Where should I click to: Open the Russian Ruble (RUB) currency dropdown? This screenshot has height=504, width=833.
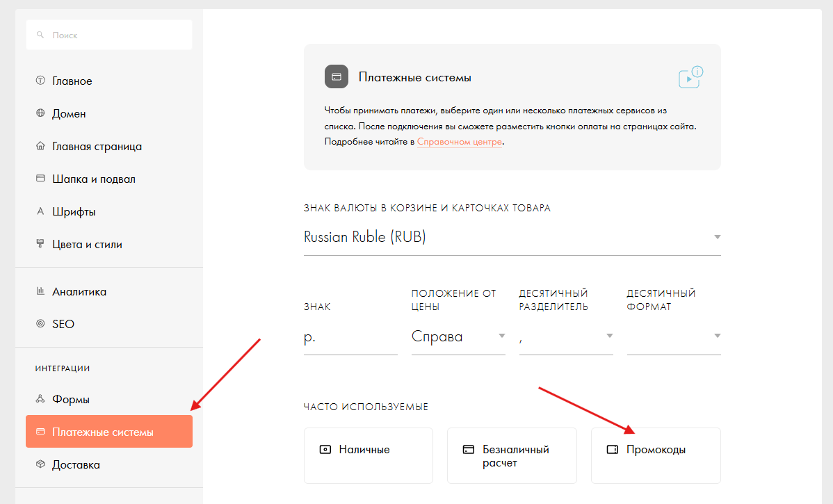(512, 237)
